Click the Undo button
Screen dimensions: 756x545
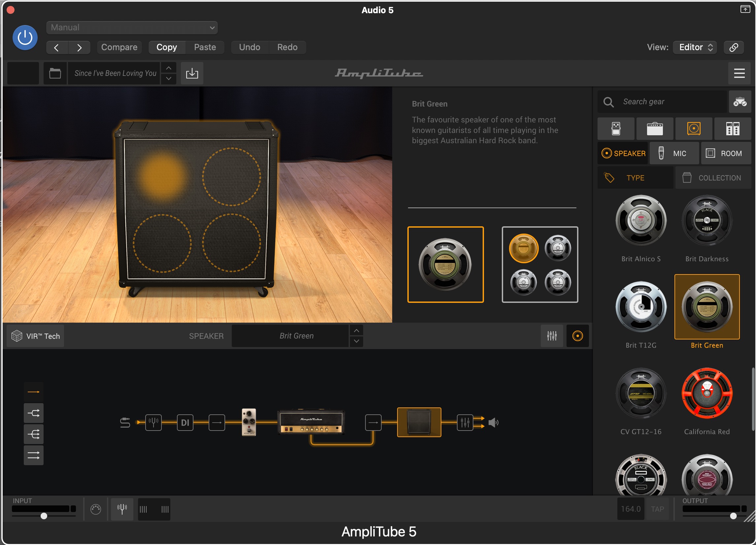pyautogui.click(x=250, y=47)
